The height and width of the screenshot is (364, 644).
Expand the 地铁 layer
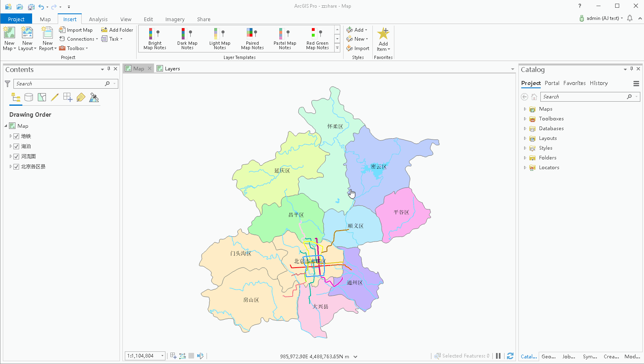tap(11, 136)
